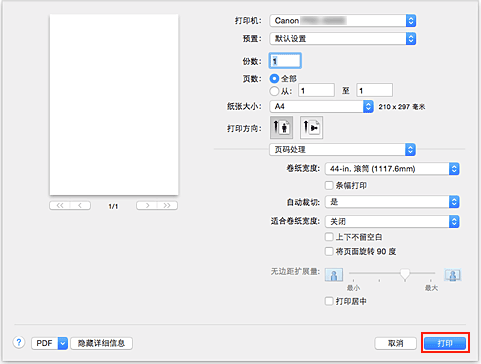Click 打印 button
Screen dimensions: 481x364
coord(445,343)
